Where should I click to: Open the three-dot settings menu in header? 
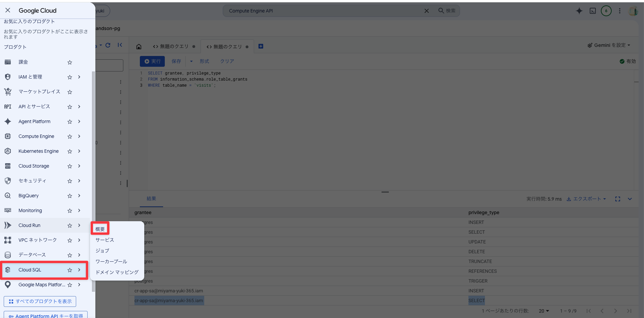(619, 11)
